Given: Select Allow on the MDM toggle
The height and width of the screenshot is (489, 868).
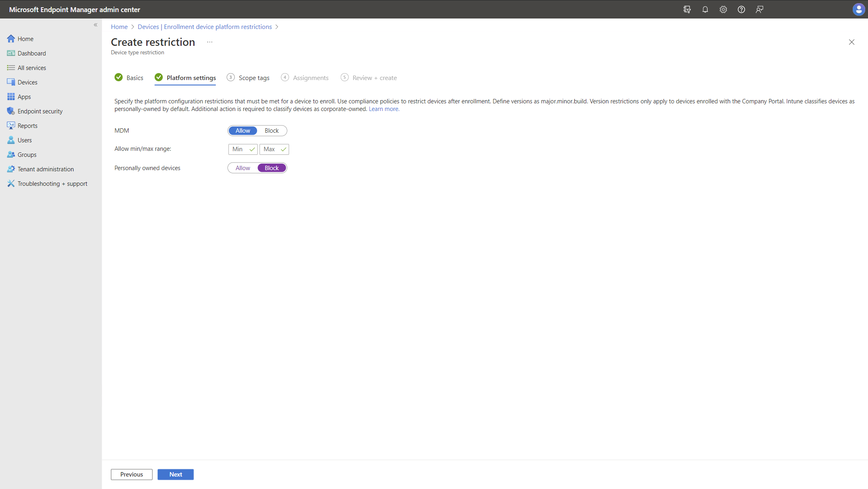Looking at the screenshot, I should (x=243, y=131).
